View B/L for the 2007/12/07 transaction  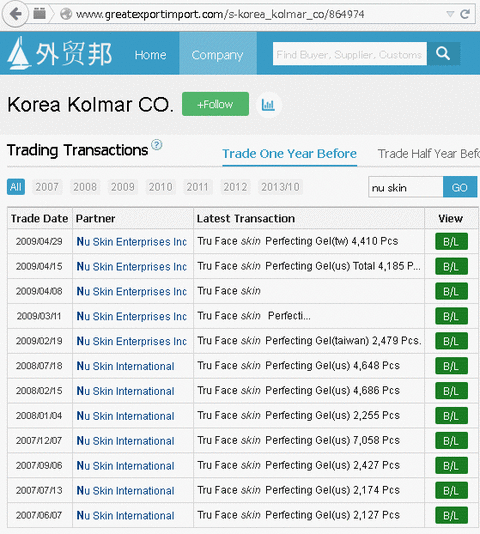coord(451,440)
